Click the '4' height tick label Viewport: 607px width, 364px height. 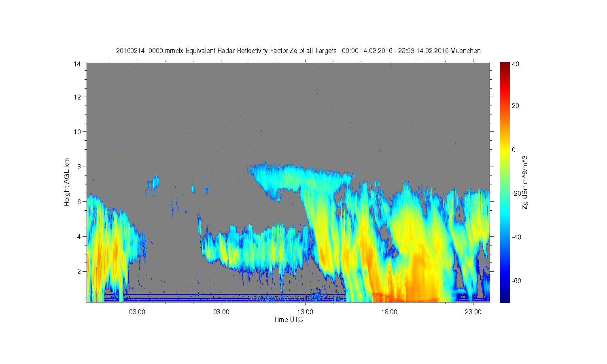click(79, 236)
